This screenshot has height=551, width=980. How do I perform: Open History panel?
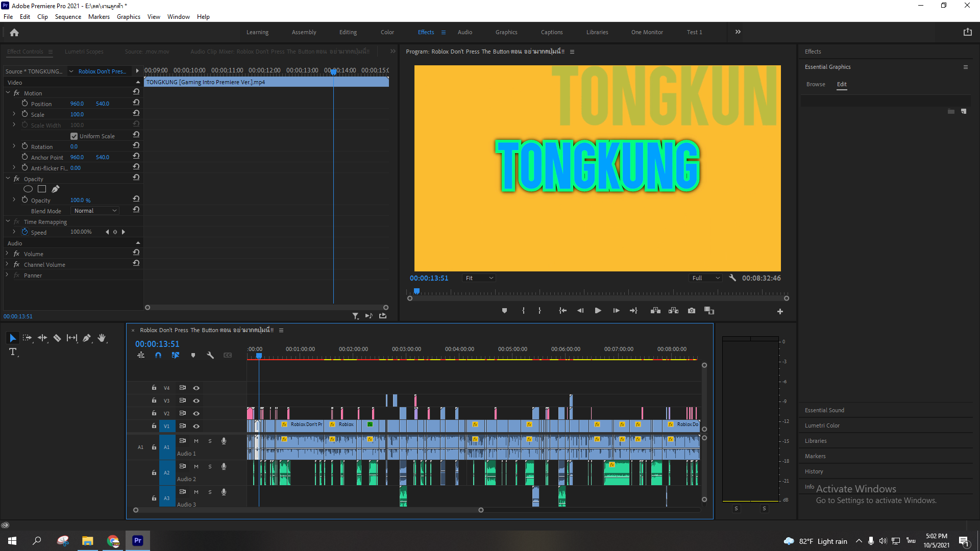[x=814, y=471]
